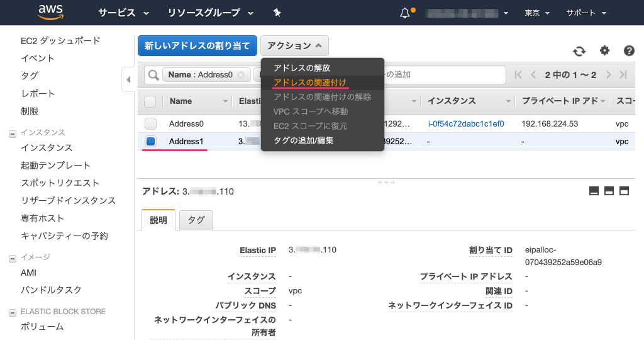Check the Address0 row checkbox

pos(151,124)
